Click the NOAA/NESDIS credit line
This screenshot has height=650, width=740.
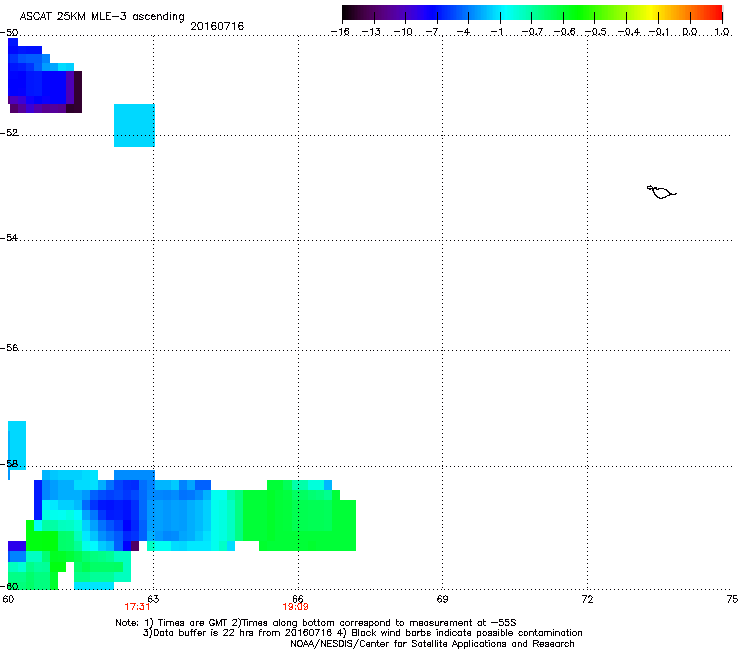pos(432,644)
